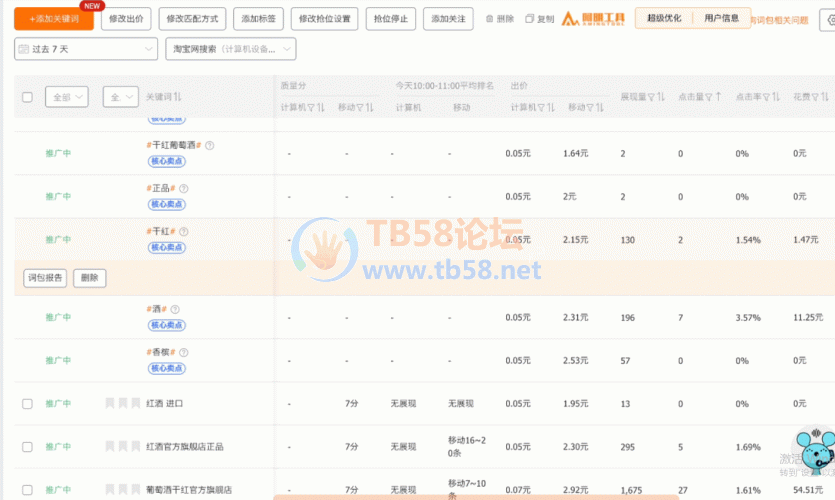
Task: Click the help icon beside #干红葡萄酒#
Action: point(210,145)
